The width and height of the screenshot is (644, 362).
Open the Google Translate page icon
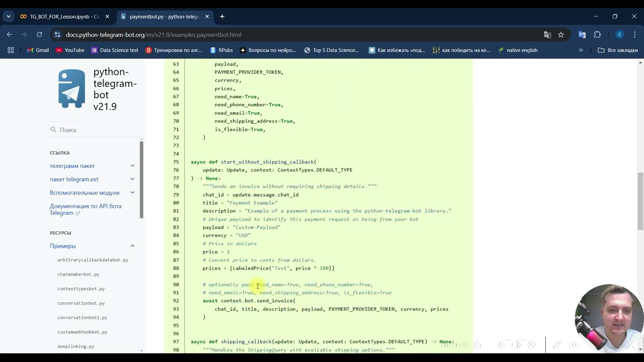tap(547, 35)
